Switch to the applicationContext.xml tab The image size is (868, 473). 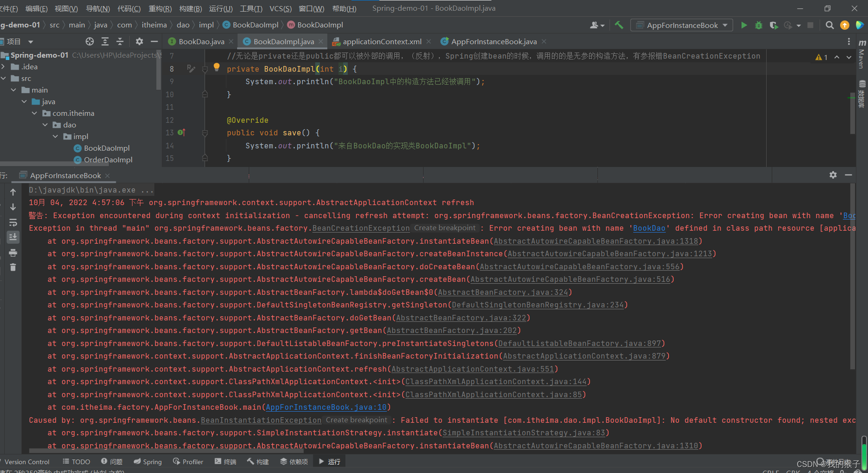(x=382, y=41)
